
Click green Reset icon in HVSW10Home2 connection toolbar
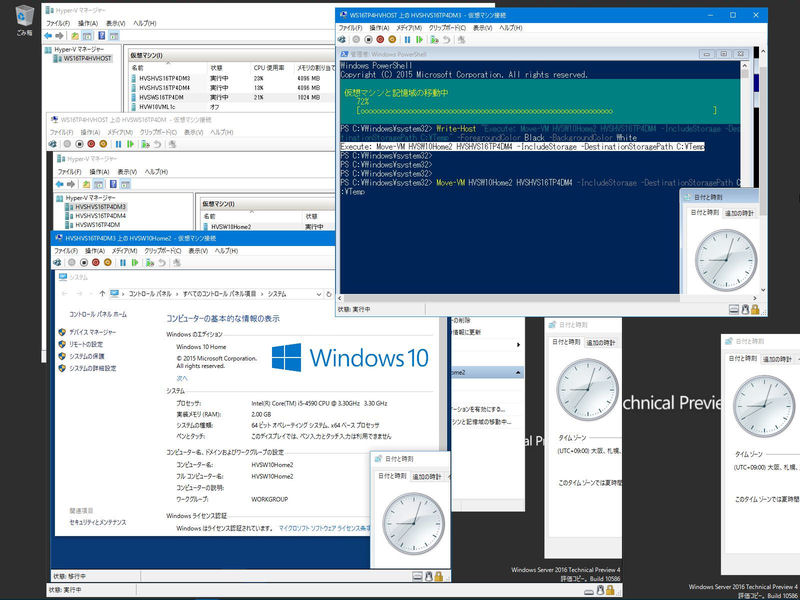(x=135, y=262)
